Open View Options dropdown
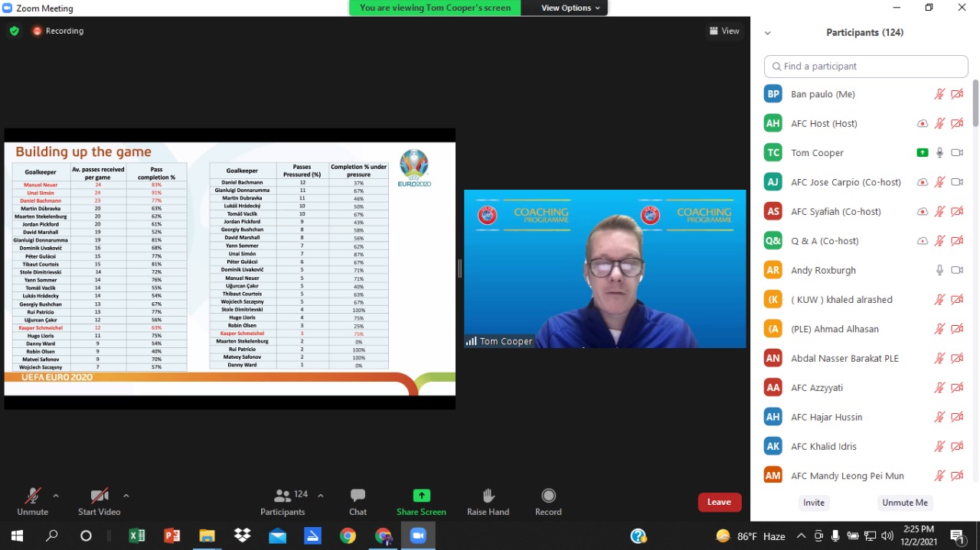 click(570, 8)
